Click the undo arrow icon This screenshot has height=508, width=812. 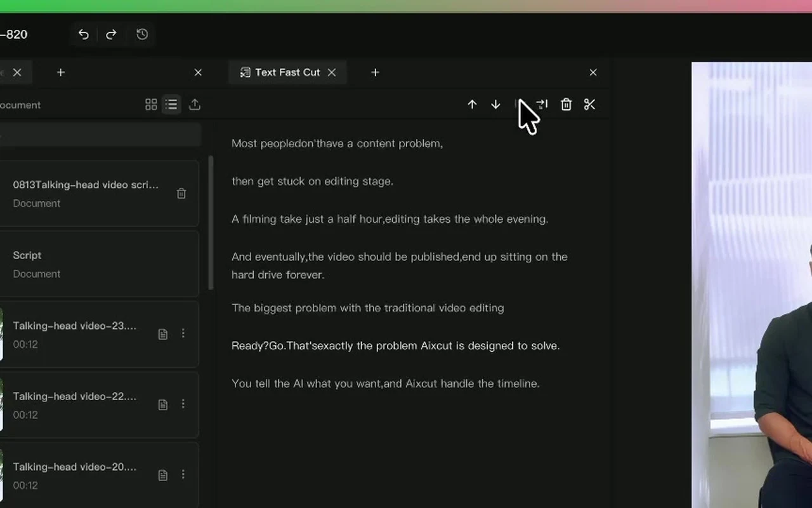[x=83, y=34]
